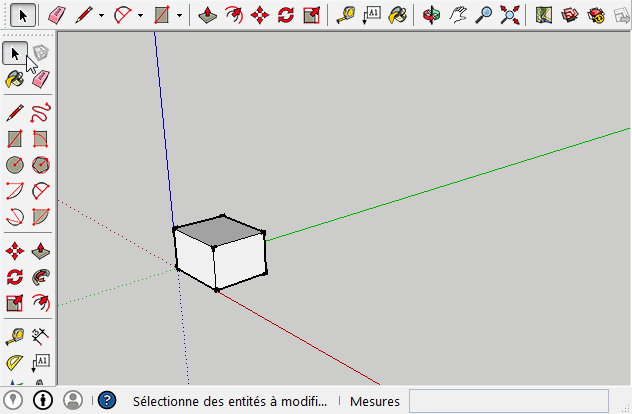Viewport: 632px width, 414px height.
Task: Select the Move tool in the top toolbar
Action: click(x=260, y=15)
